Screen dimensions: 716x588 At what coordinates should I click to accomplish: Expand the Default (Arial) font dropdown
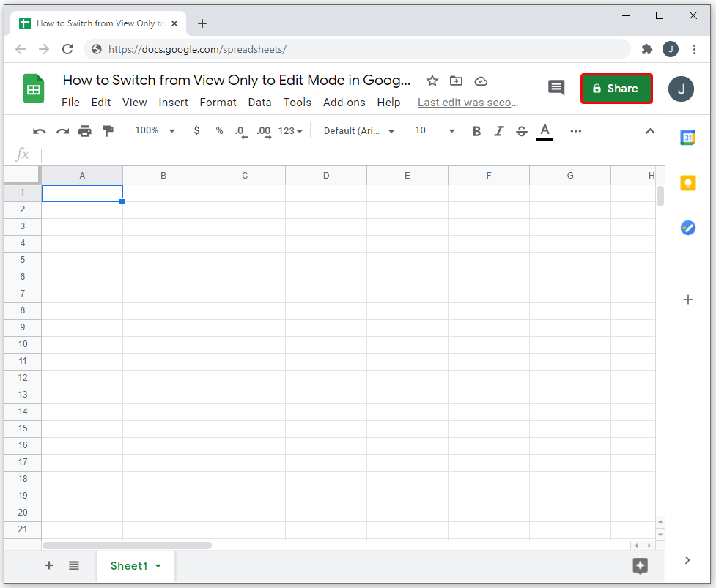359,130
